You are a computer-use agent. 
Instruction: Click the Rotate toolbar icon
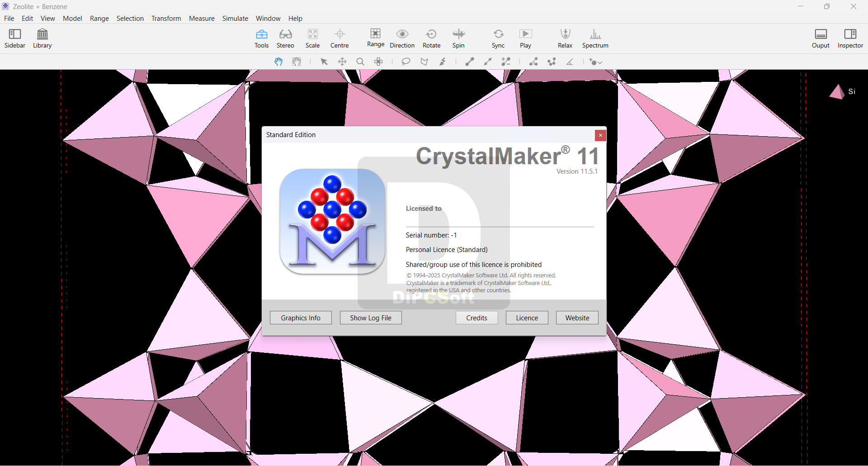coord(432,38)
